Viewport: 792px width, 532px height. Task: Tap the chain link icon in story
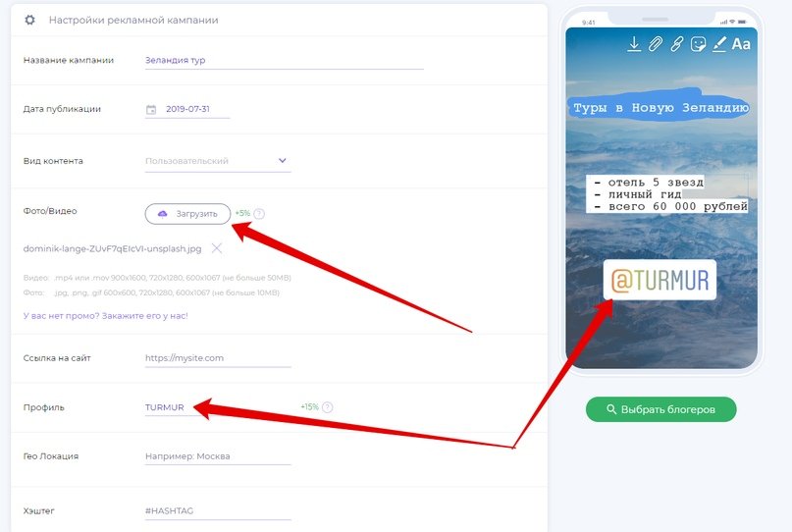pyautogui.click(x=677, y=44)
